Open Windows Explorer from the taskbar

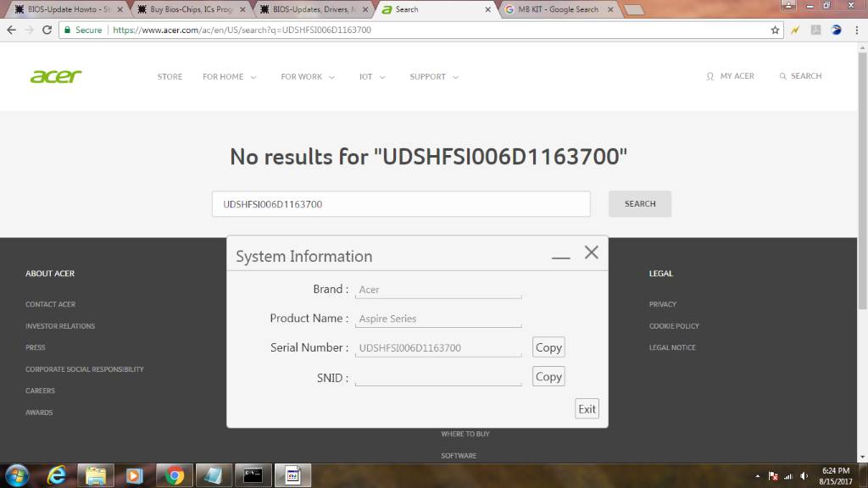(96, 475)
